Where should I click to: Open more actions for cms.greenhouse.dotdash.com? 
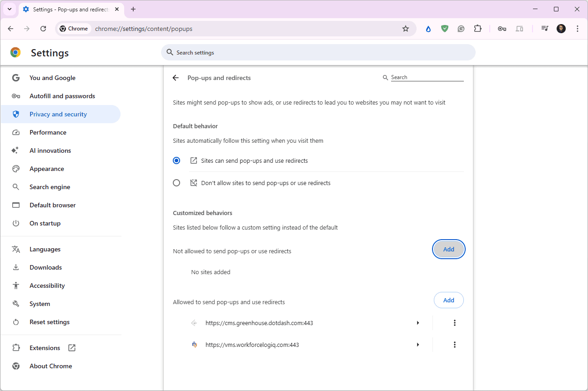click(x=454, y=323)
